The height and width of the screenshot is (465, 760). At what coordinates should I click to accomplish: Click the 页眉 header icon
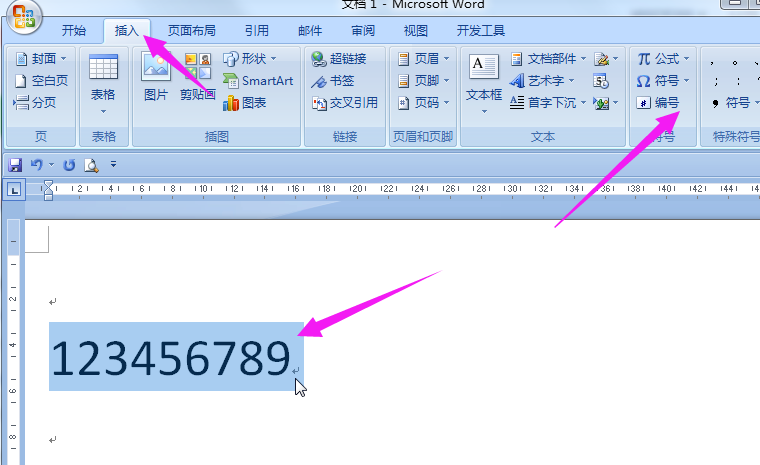tap(403, 59)
